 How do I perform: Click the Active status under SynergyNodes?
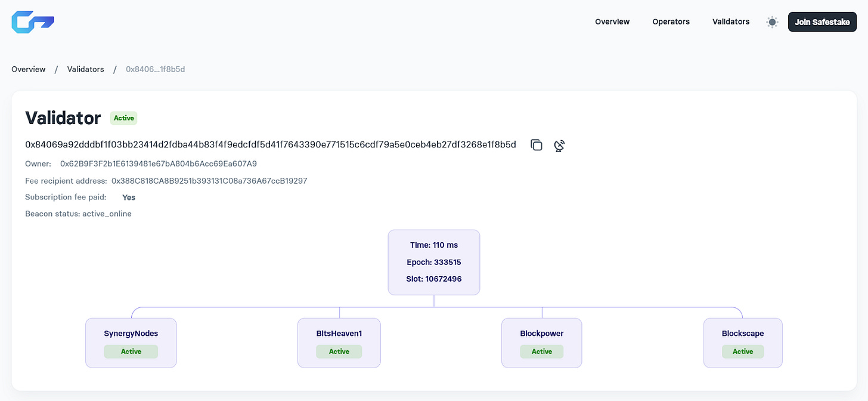131,351
